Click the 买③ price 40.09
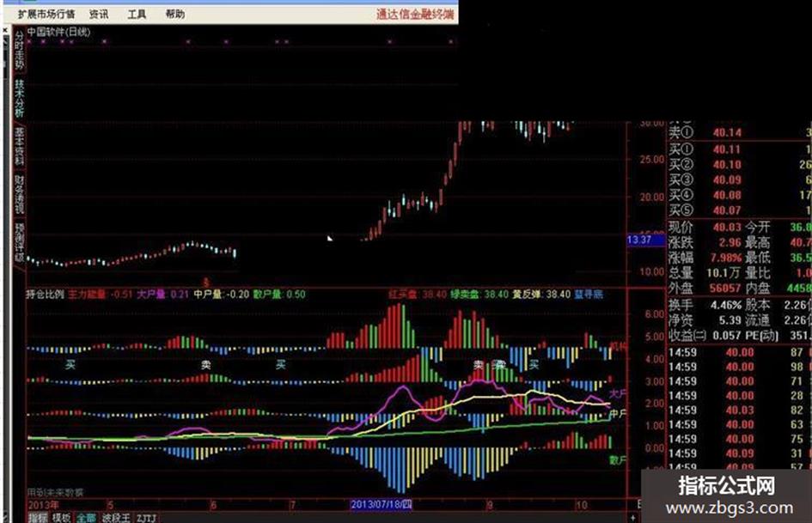Screen dimensions: 812x523 (727, 180)
